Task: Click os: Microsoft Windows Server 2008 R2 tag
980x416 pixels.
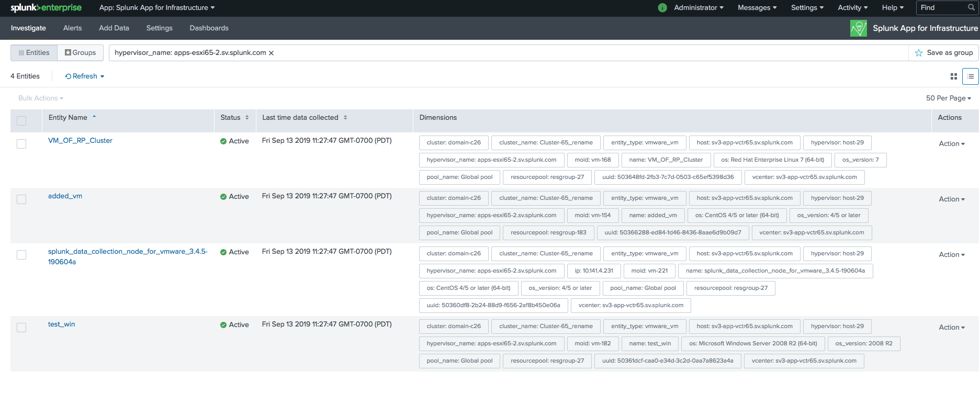Action: (x=753, y=344)
